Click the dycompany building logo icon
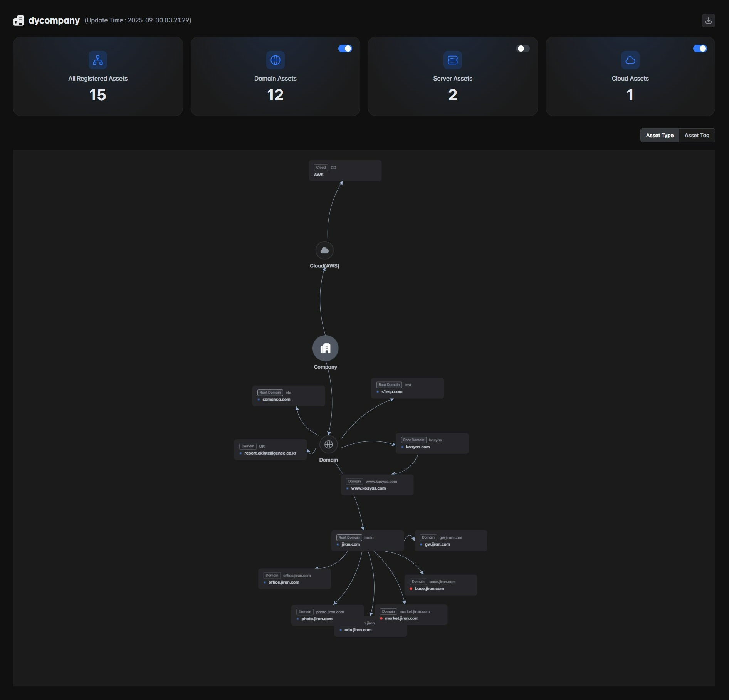 tap(18, 20)
